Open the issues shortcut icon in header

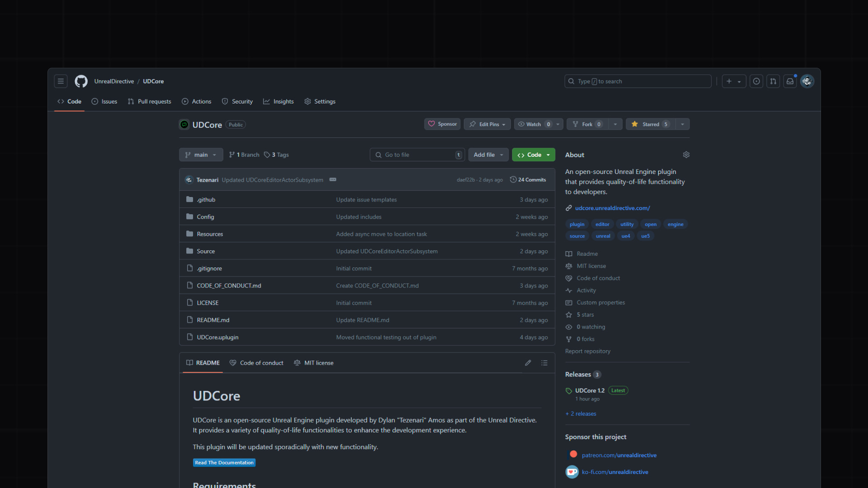click(x=756, y=81)
